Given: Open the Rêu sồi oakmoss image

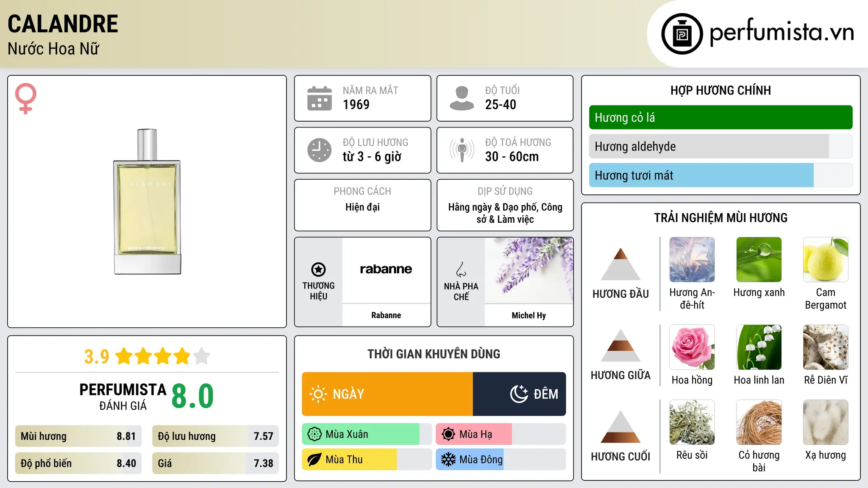Looking at the screenshot, I should tap(692, 422).
